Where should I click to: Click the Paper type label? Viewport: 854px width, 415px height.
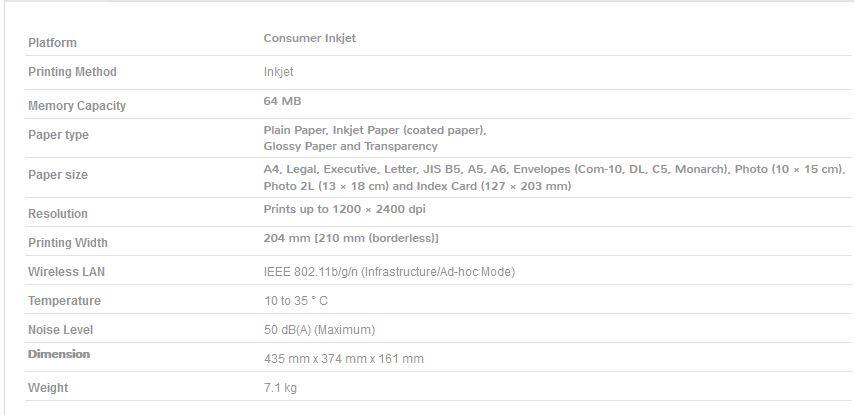coord(58,135)
